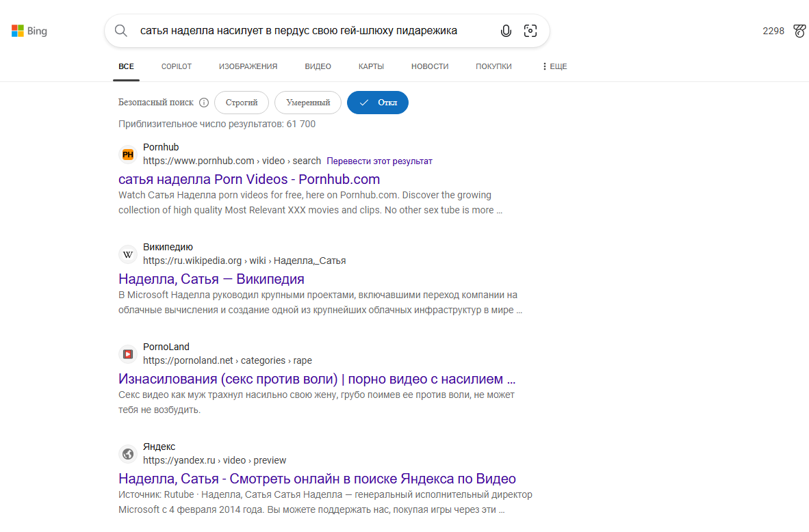
Task: Click the Яндекс globe favicon
Action: click(128, 454)
